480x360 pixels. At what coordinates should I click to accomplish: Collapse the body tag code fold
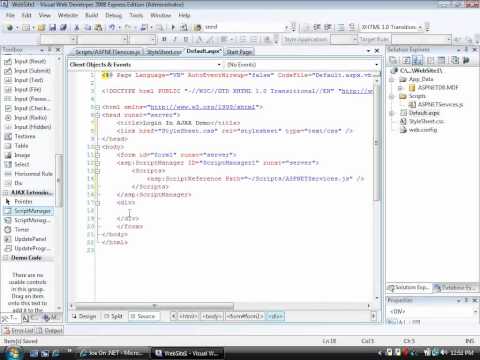click(x=98, y=147)
